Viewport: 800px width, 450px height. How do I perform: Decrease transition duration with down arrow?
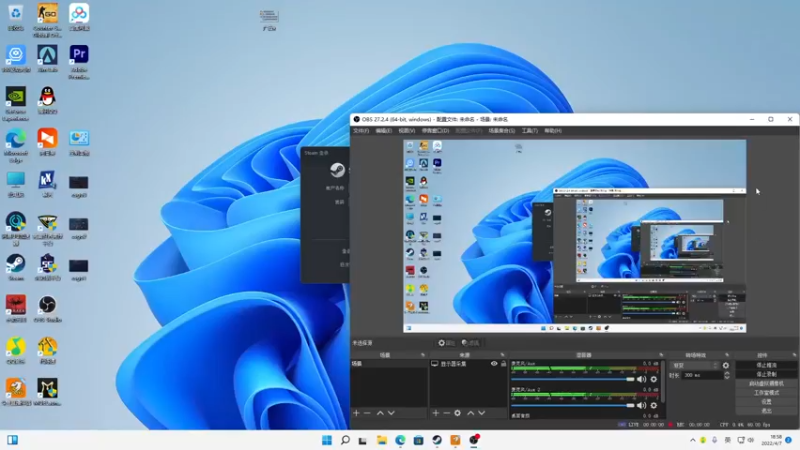click(727, 378)
